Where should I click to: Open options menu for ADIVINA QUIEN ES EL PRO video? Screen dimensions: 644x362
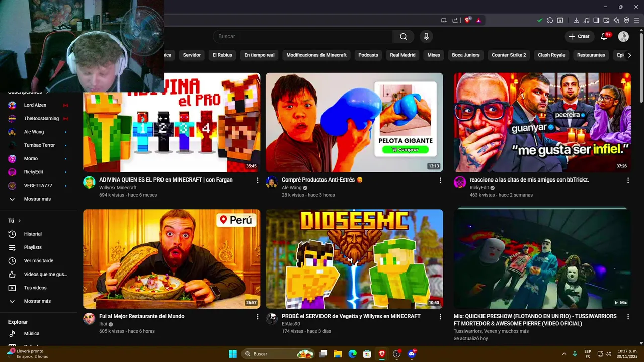(x=257, y=180)
